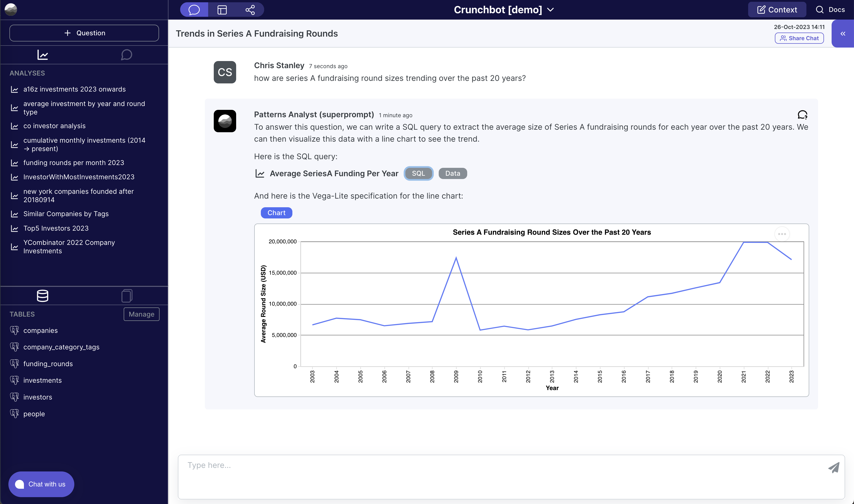The image size is (854, 504).
Task: Create a new Question
Action: coord(84,33)
